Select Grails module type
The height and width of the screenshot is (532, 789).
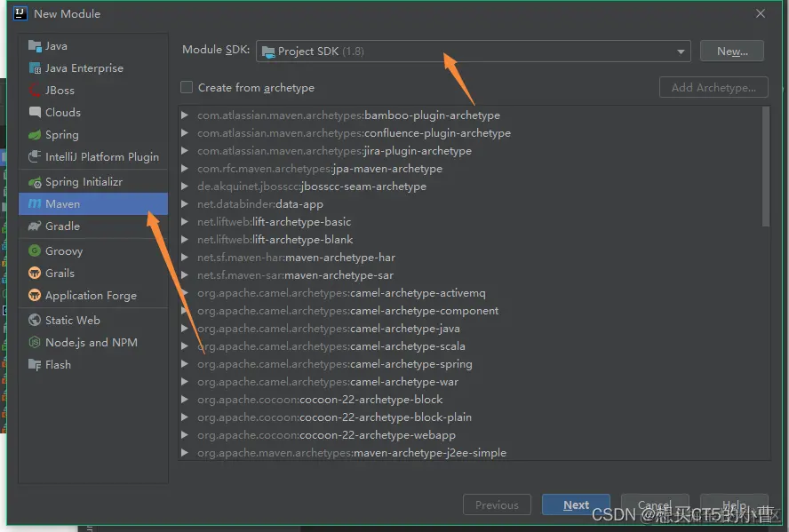[93, 273]
